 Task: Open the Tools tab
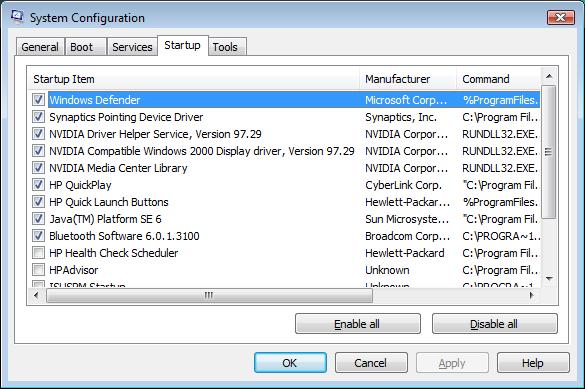(227, 47)
